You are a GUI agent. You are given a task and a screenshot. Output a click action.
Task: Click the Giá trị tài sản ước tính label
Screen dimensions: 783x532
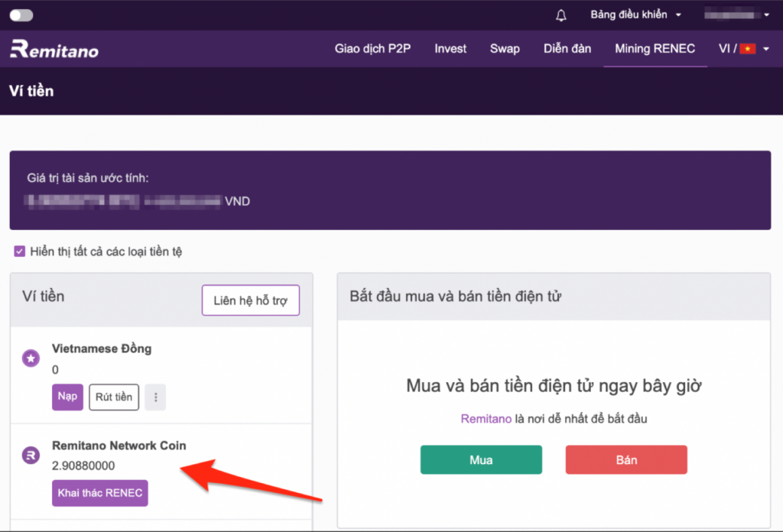88,178
